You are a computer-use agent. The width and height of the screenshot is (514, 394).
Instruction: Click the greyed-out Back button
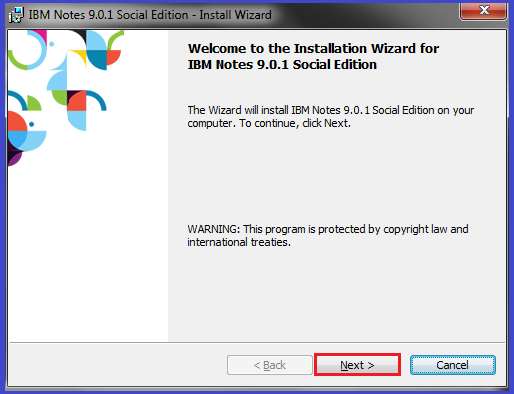coord(270,365)
